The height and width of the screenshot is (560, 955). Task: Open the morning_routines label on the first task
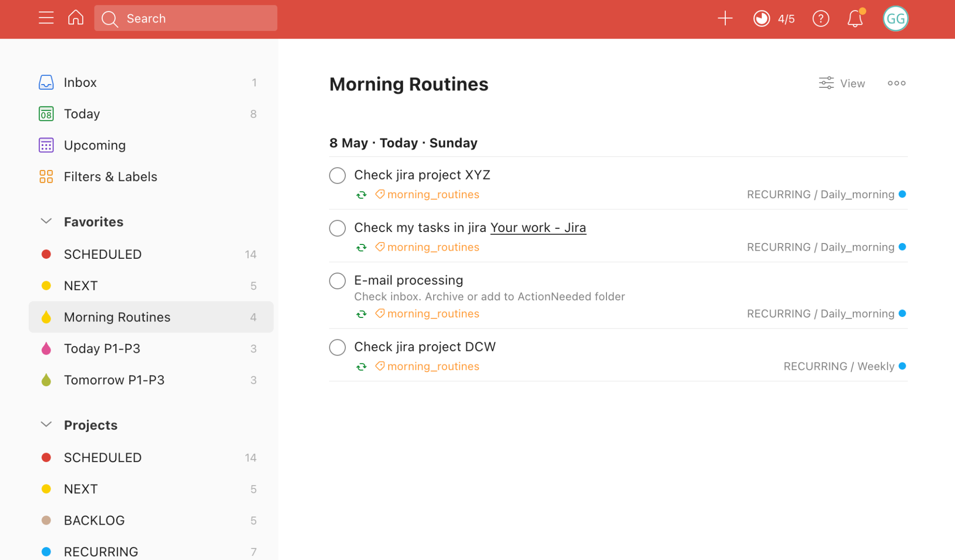coord(433,194)
